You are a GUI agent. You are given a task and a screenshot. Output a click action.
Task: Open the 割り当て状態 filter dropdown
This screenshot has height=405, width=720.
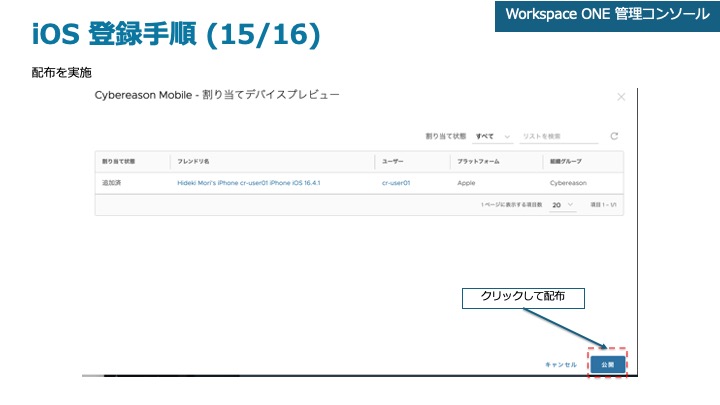click(x=493, y=136)
